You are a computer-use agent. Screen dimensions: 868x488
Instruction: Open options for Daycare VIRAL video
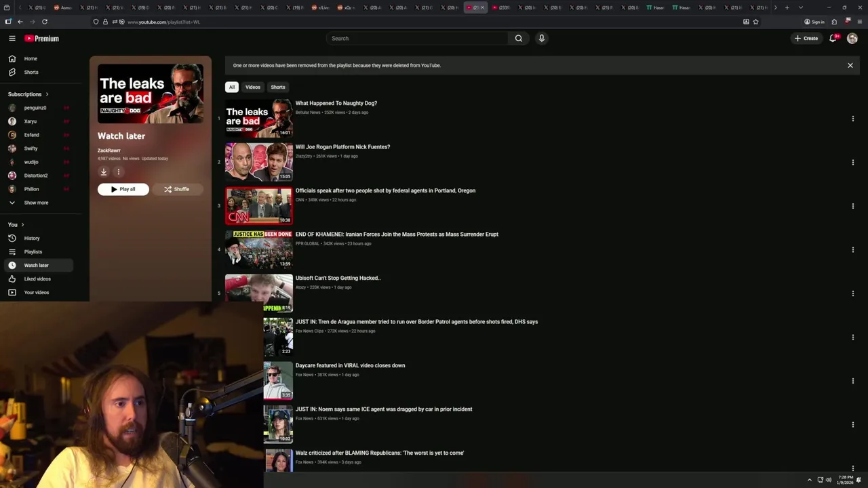[852, 381]
